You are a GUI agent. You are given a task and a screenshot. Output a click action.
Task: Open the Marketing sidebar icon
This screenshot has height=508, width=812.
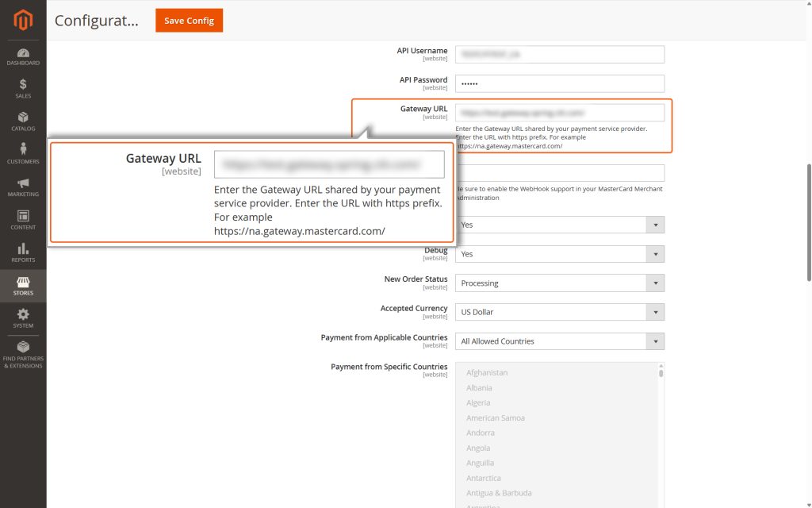pyautogui.click(x=22, y=186)
